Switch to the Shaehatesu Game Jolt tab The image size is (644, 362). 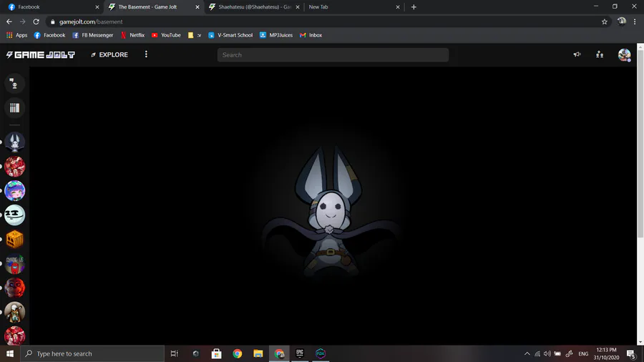pyautogui.click(x=254, y=7)
